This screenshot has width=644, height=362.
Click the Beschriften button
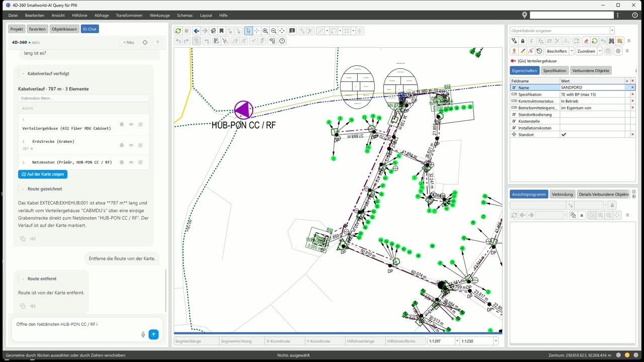(x=556, y=51)
